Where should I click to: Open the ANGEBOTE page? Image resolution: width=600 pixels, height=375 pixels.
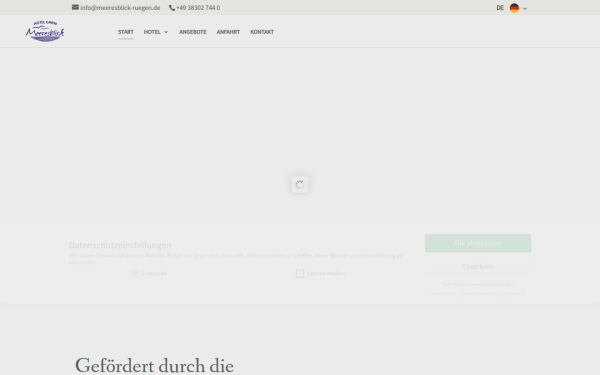(x=192, y=32)
